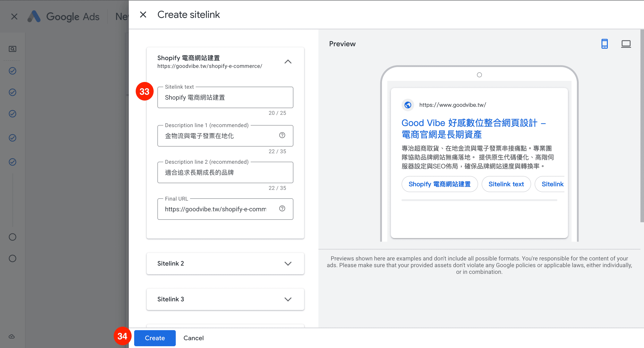The width and height of the screenshot is (644, 348).
Task: Select the last completed step checkmark in sidebar
Action: pos(13,162)
